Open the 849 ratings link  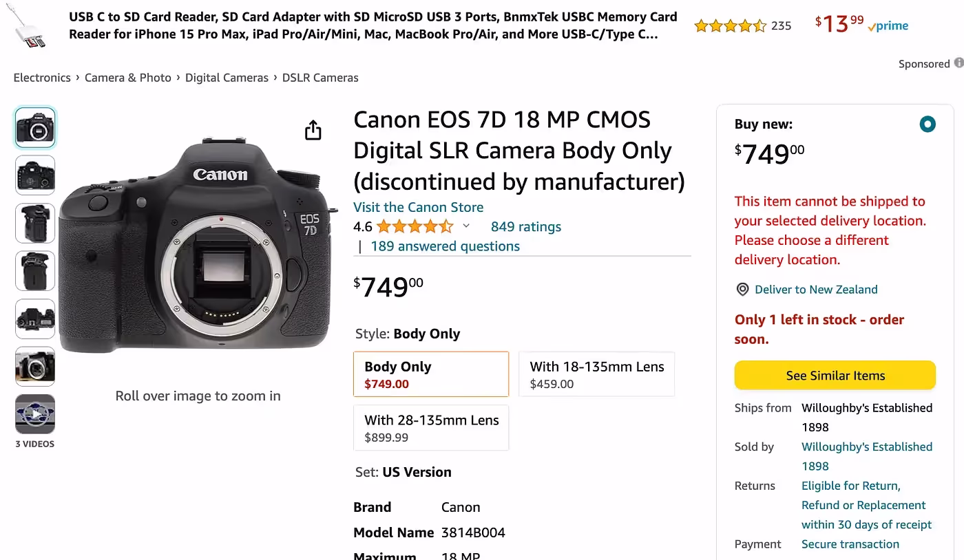coord(525,226)
